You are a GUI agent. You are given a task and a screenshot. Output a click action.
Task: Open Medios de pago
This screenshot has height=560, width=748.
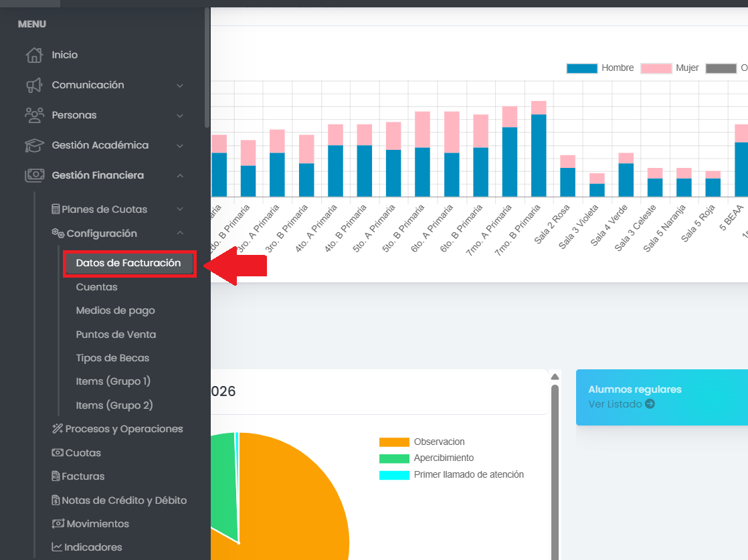click(116, 310)
